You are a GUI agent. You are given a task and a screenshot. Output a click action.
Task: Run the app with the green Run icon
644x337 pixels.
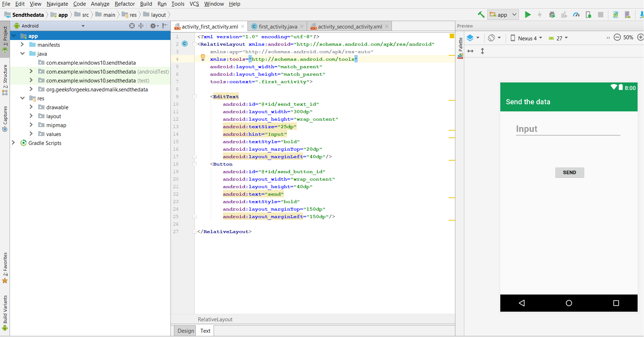point(528,15)
